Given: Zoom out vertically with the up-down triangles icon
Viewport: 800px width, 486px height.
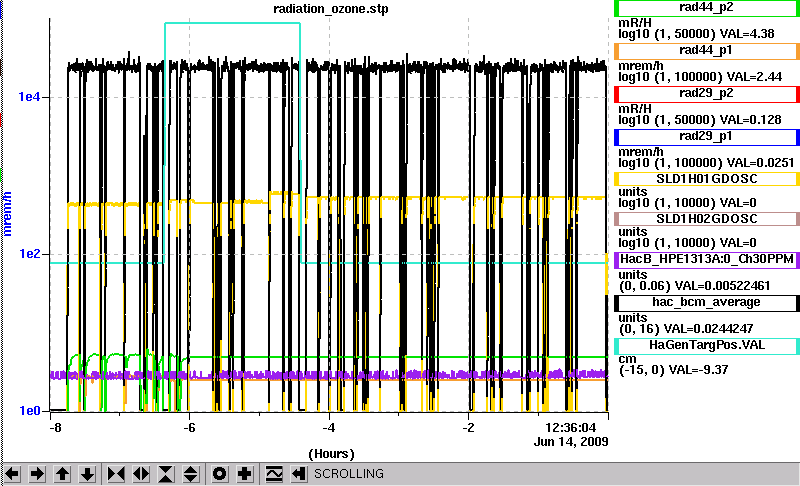Looking at the screenshot, I should point(191,474).
